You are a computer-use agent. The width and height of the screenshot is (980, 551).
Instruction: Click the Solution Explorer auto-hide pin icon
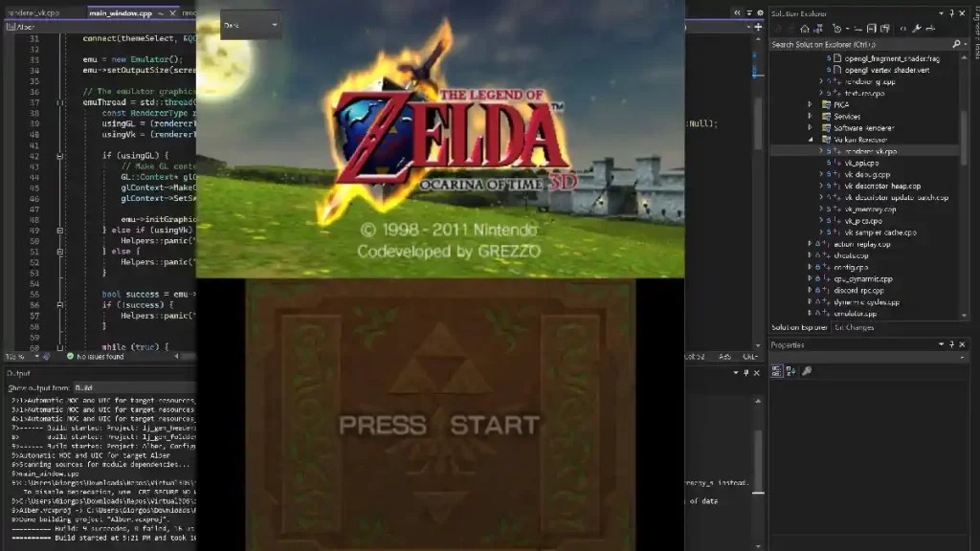pyautogui.click(x=952, y=13)
